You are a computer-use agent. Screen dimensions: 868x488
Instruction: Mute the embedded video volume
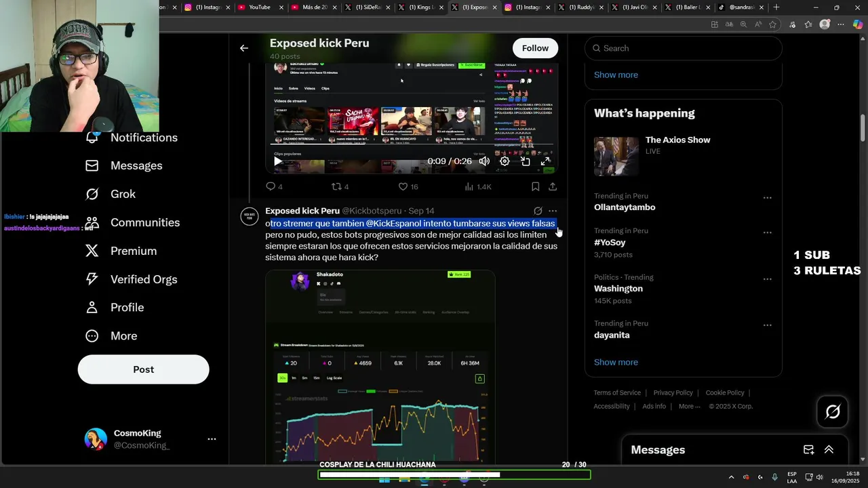point(484,161)
